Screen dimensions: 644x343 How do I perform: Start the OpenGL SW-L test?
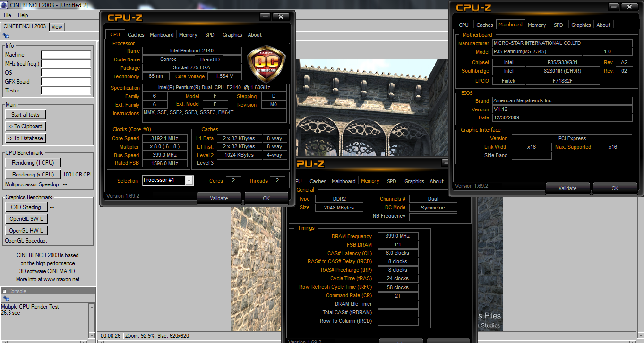[26, 219]
